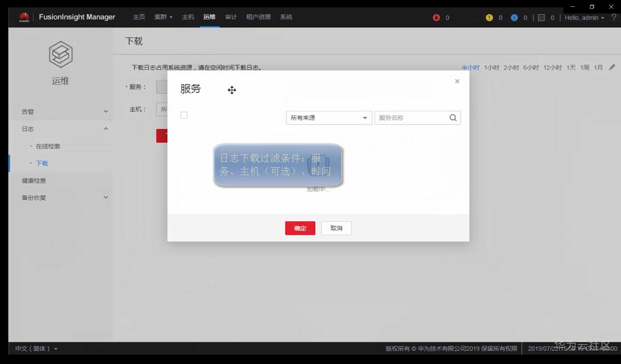
Task: Minimize the window
Action: point(573,7)
